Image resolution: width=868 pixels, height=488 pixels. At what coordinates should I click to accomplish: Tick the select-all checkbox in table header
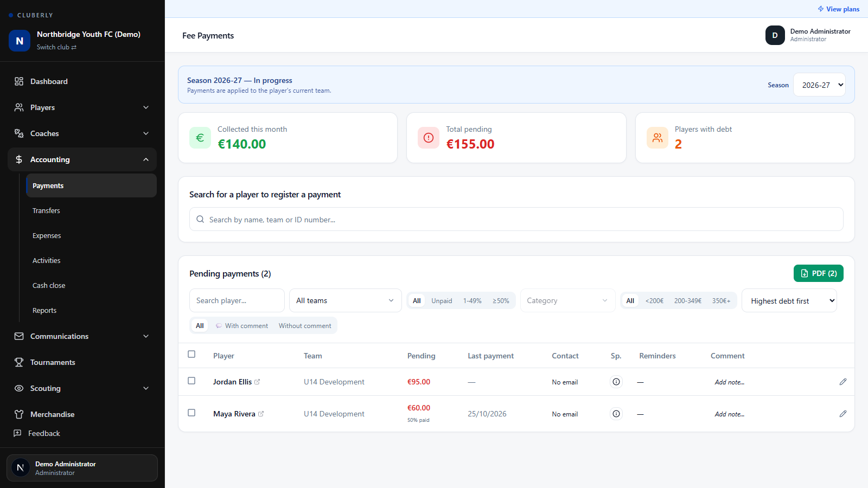point(192,354)
